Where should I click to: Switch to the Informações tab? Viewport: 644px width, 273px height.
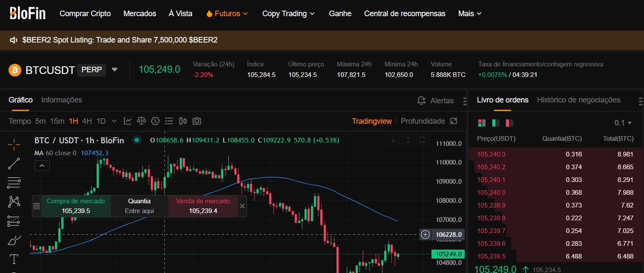[62, 100]
